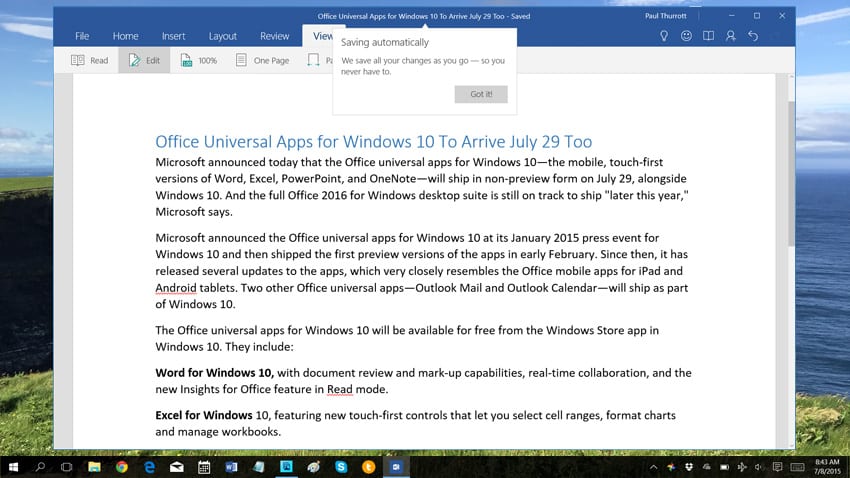
Task: Click the volume speaker tray icon
Action: click(759, 467)
